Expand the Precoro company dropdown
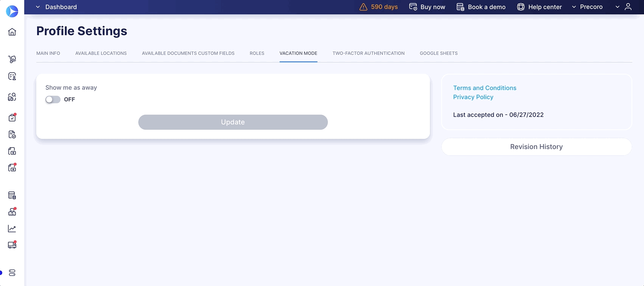The width and height of the screenshot is (644, 286). click(x=587, y=7)
